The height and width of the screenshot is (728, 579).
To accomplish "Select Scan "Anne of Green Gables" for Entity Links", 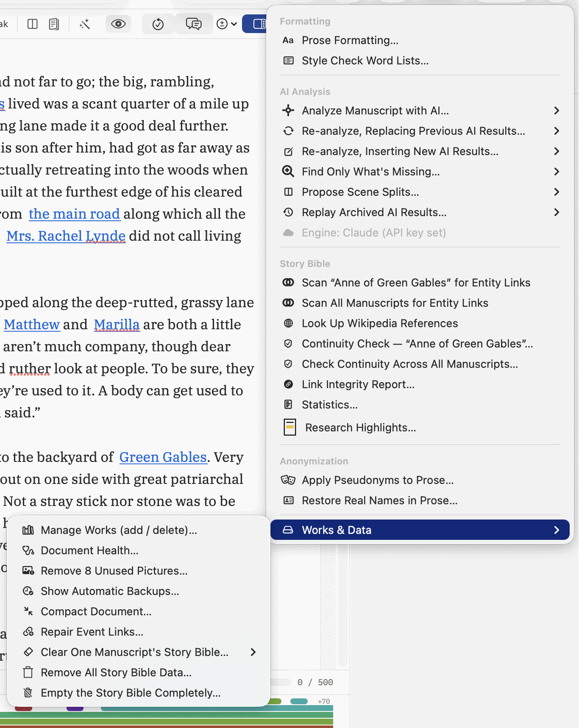I will (420, 283).
